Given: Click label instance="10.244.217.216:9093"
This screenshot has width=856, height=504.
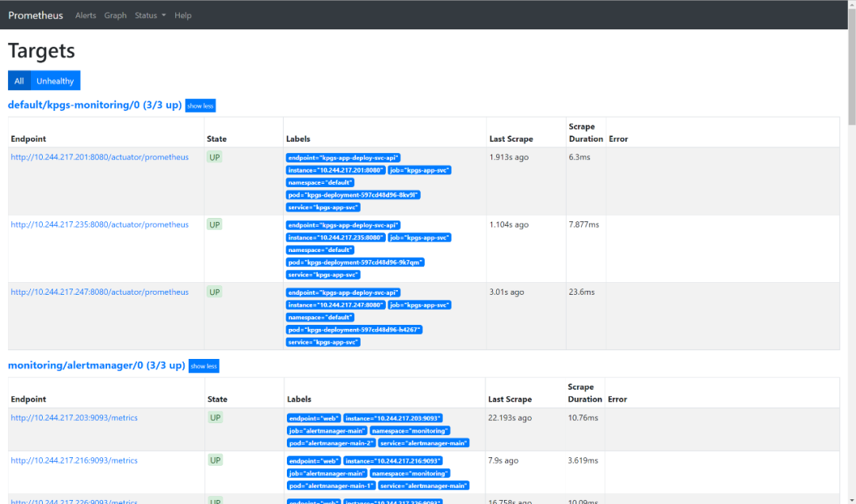Looking at the screenshot, I should (x=393, y=461).
